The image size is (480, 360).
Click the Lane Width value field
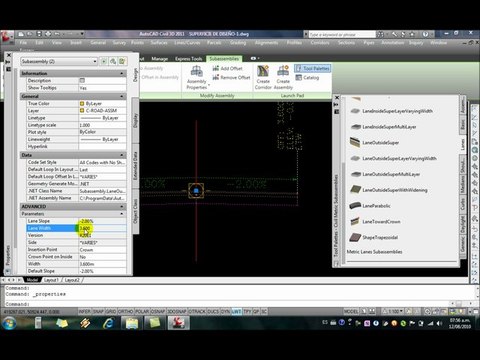point(102,228)
